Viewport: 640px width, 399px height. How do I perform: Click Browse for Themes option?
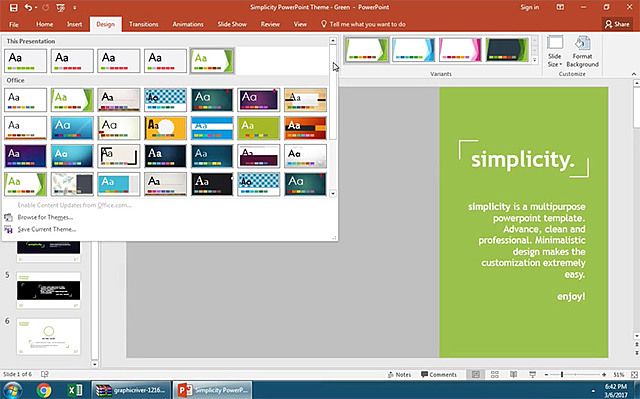(45, 217)
